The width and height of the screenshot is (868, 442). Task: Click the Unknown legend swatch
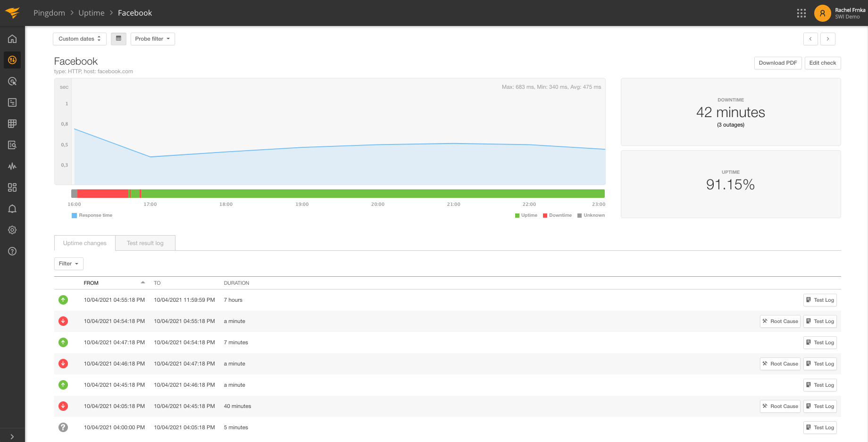579,215
